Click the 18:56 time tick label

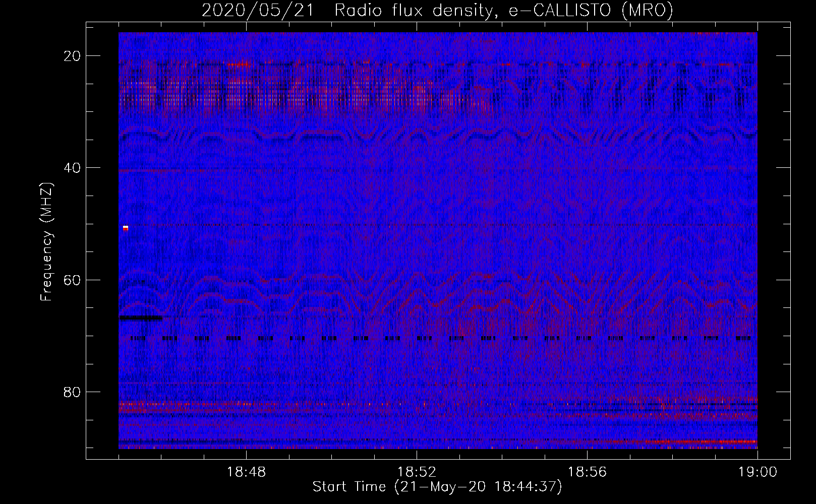tap(587, 472)
